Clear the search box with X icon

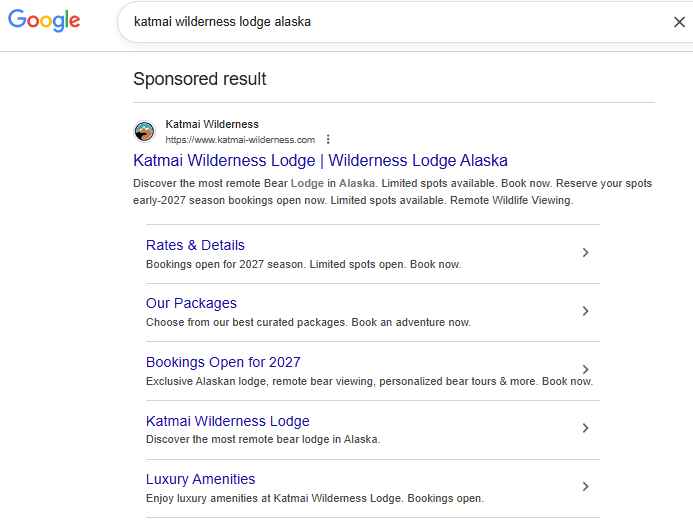[x=679, y=22]
